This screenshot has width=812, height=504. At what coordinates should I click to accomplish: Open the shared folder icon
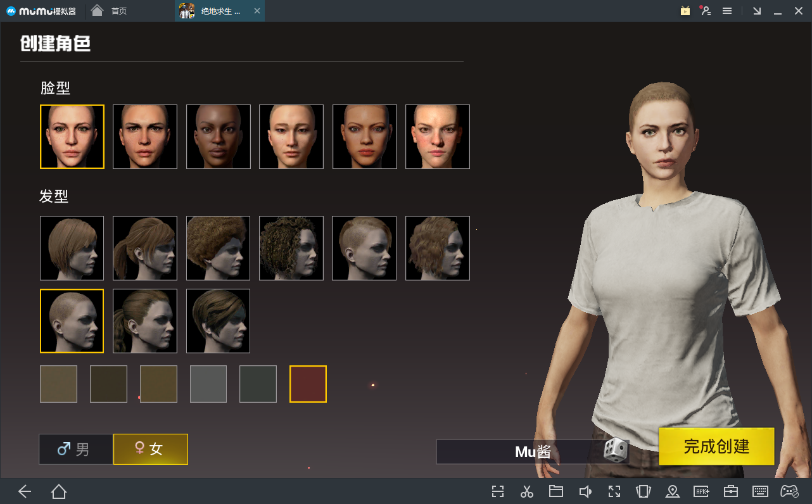click(x=556, y=491)
